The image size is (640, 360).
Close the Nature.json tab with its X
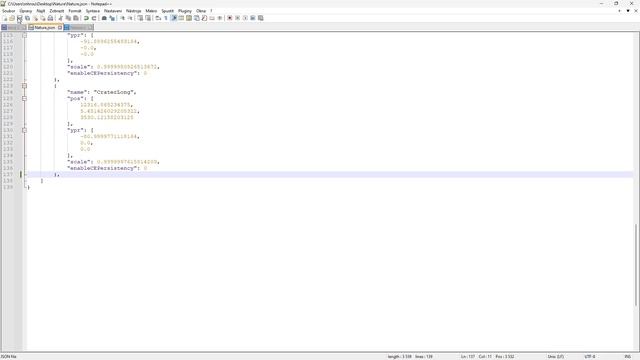tap(60, 27)
